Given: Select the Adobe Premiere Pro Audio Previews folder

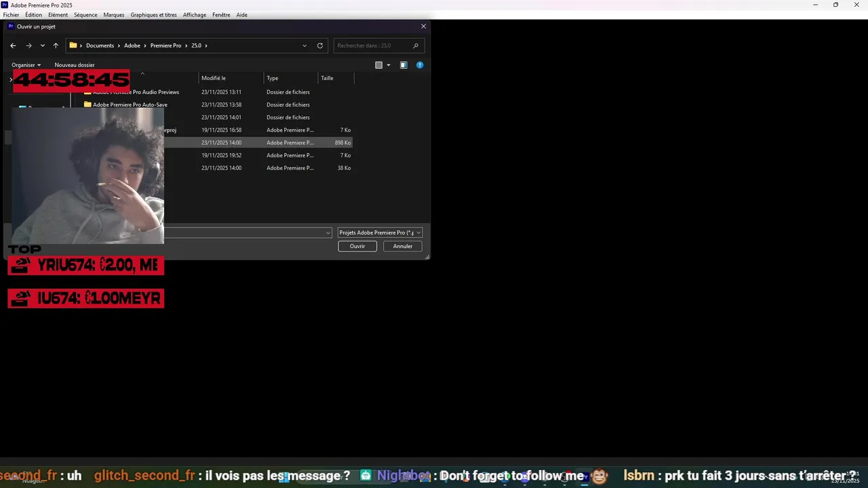Looking at the screenshot, I should tap(136, 92).
